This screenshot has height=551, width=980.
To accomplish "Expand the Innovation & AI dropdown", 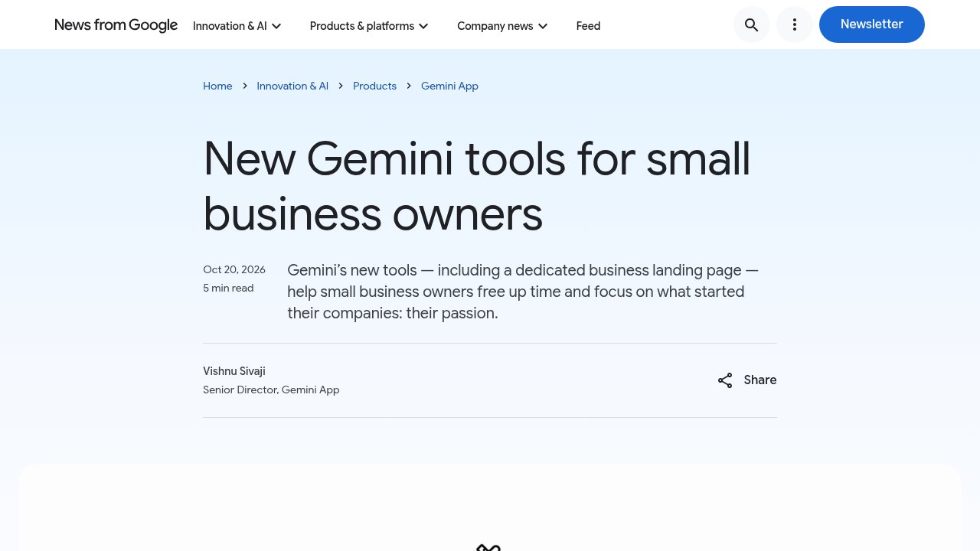I will click(237, 26).
